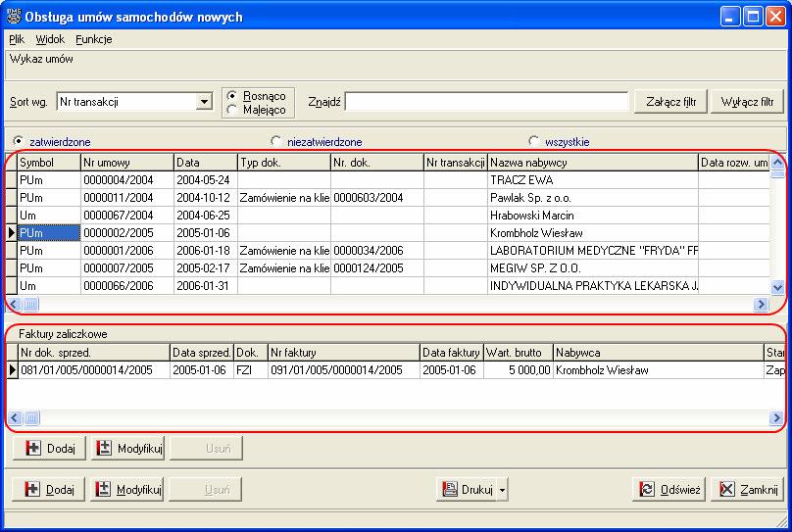This screenshot has height=532, width=792.
Task: Select the MEGIW SP. Z O.O. cell
Action: 593,268
